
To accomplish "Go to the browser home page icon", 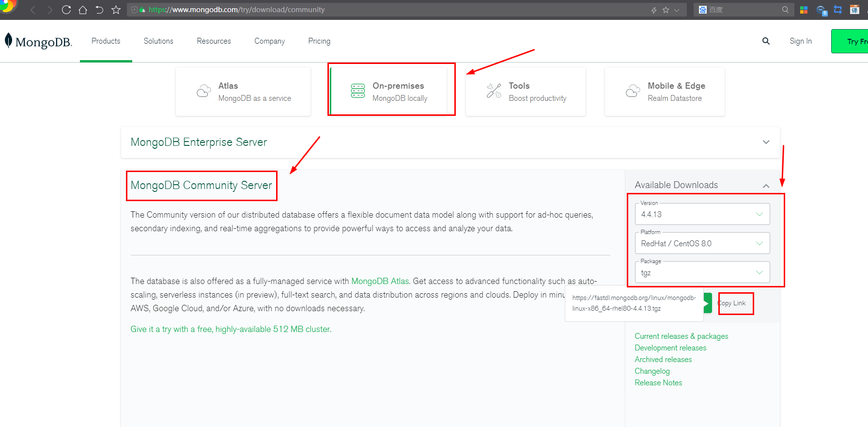I will tap(83, 10).
